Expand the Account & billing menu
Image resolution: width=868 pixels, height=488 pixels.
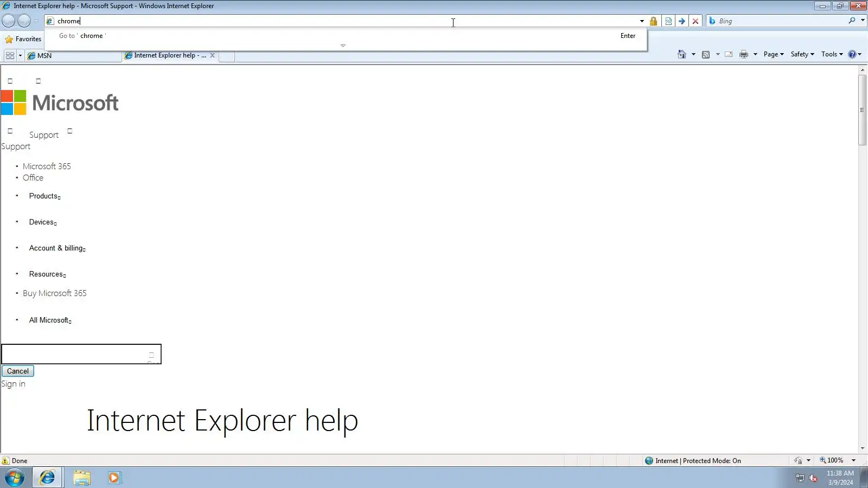coord(57,248)
